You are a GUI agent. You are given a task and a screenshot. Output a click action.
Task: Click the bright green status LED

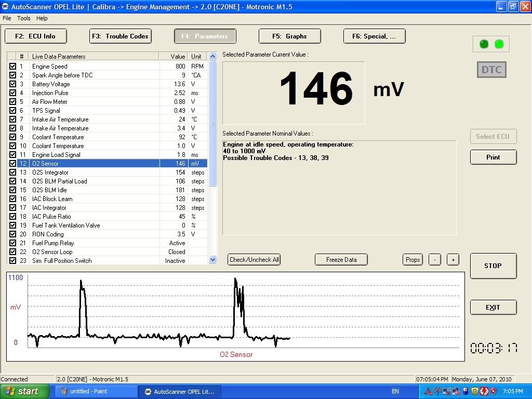coord(499,44)
